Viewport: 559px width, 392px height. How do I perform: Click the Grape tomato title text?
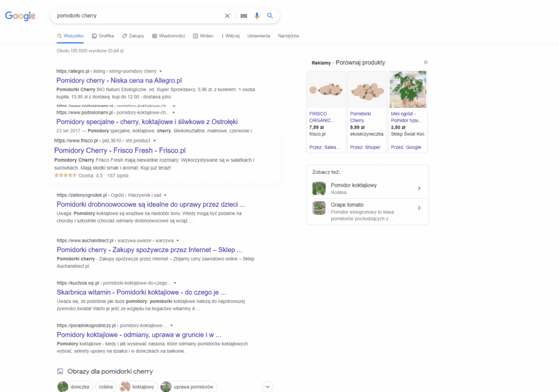point(347,205)
